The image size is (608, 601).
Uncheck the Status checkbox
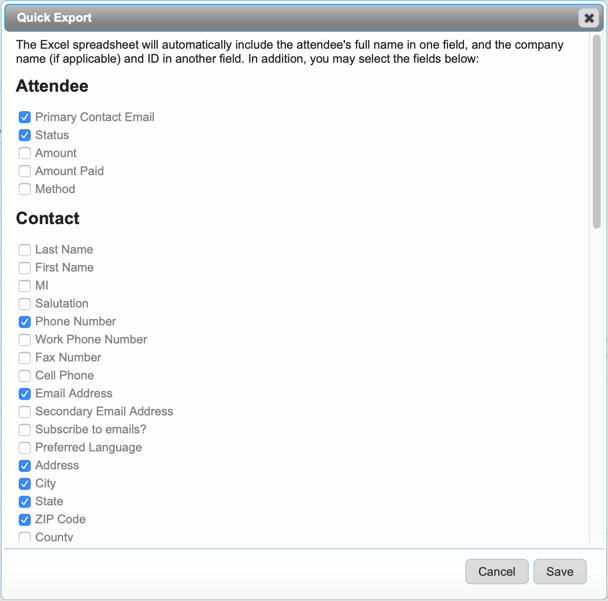pos(25,135)
